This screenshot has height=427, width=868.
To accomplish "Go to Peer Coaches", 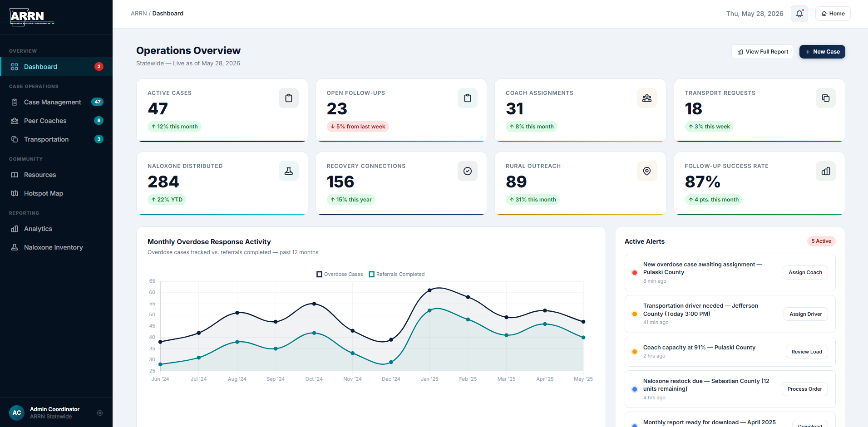I will click(x=56, y=121).
